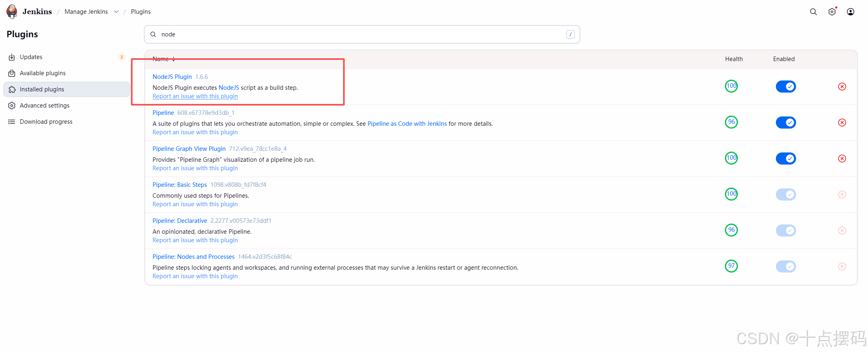
Task: View health score of Pipeline: Basic Steps
Action: (731, 194)
